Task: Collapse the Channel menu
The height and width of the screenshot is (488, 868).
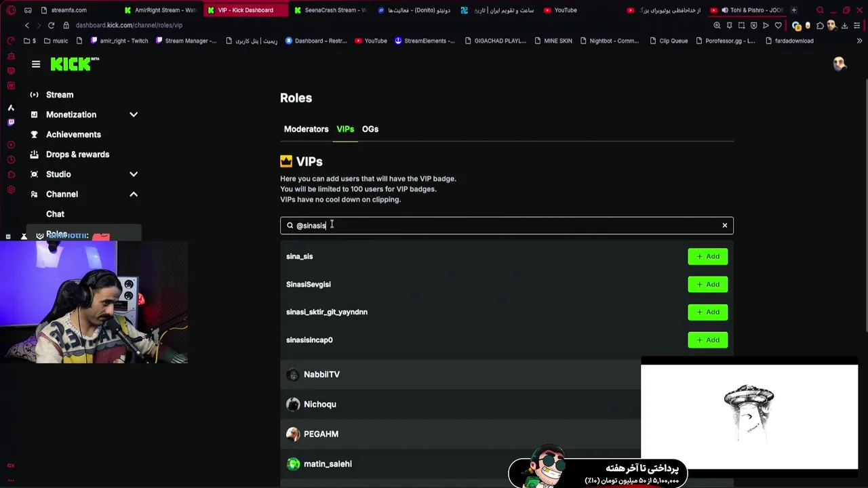Action: 134,195
